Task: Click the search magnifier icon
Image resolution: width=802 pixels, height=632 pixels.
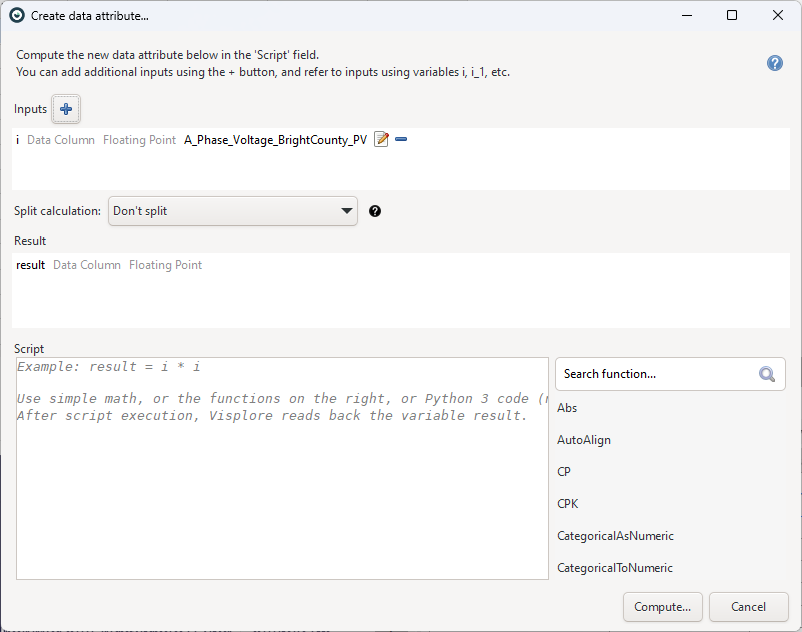Action: [766, 374]
